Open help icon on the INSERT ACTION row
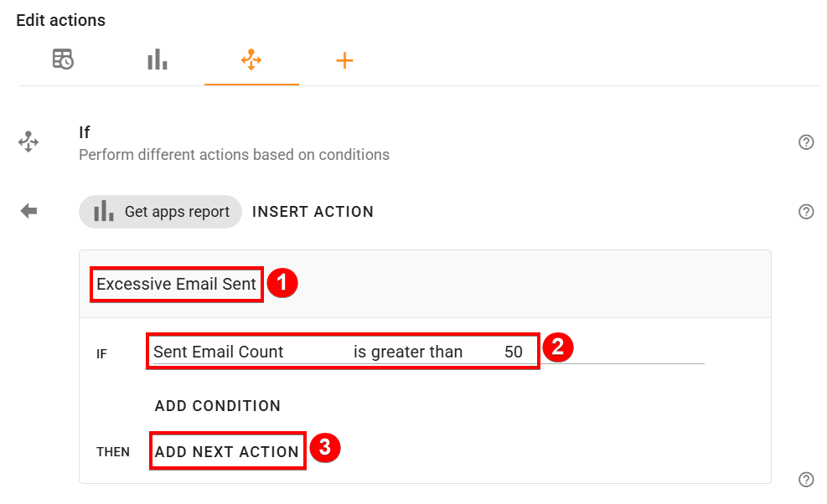This screenshot has width=827, height=504. coord(806,212)
